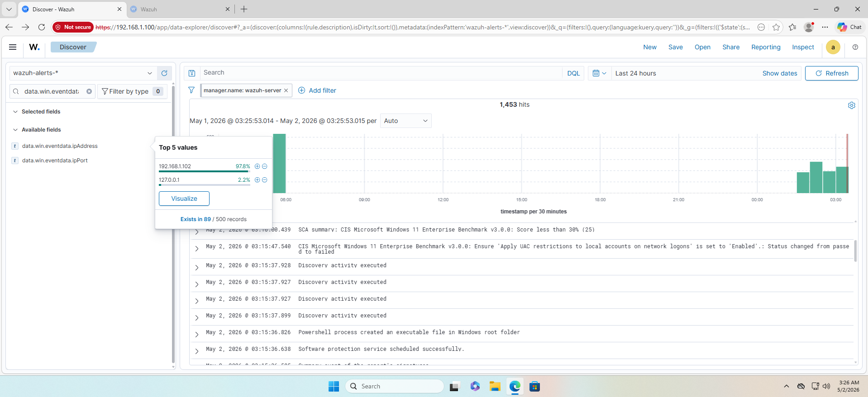Filter out value 192.168.1.102

pos(265,166)
